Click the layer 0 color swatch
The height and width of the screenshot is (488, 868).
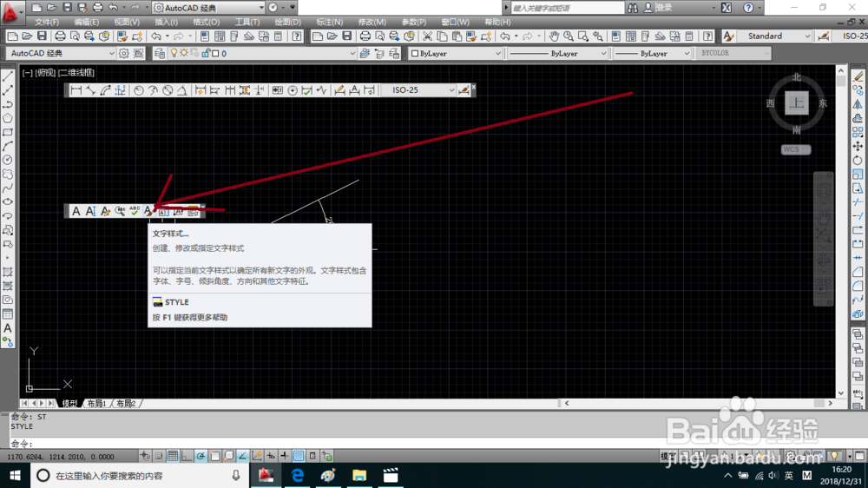pos(215,54)
